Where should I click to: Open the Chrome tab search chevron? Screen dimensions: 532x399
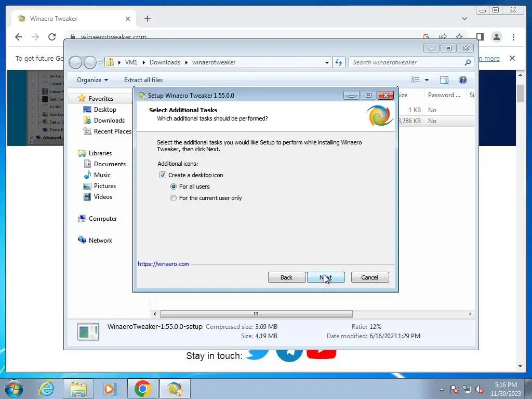click(464, 19)
